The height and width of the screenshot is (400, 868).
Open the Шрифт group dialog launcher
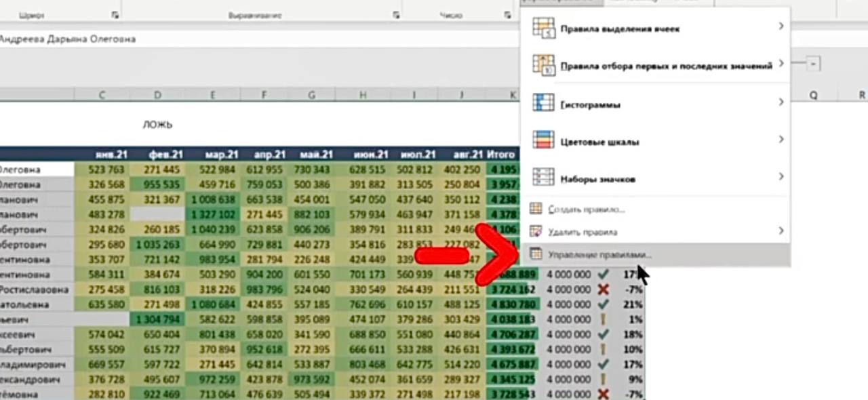tap(114, 15)
